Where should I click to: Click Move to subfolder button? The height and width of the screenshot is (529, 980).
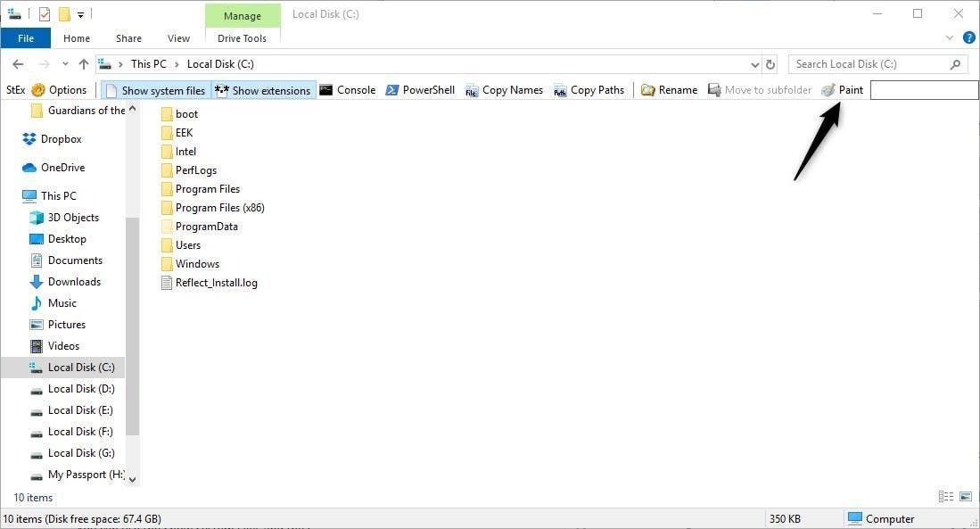760,90
